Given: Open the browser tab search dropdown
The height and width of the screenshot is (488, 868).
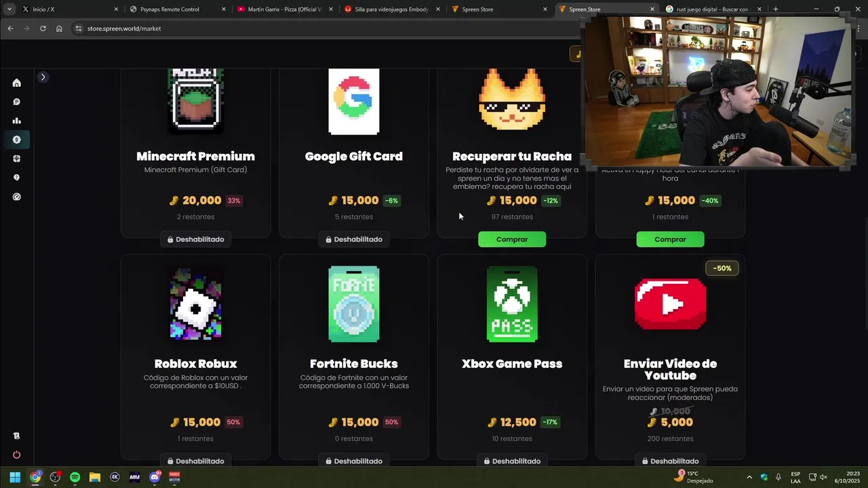Looking at the screenshot, I should pos(9,9).
